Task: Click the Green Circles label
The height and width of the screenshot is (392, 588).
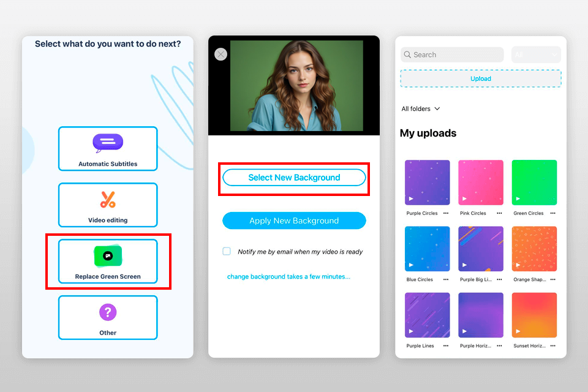Action: coord(529,213)
